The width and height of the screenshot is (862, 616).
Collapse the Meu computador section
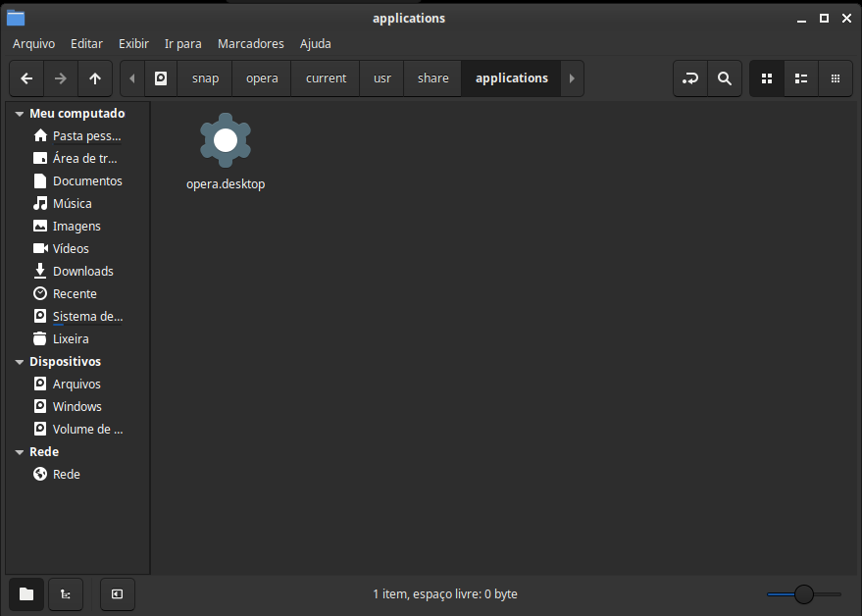coord(20,114)
